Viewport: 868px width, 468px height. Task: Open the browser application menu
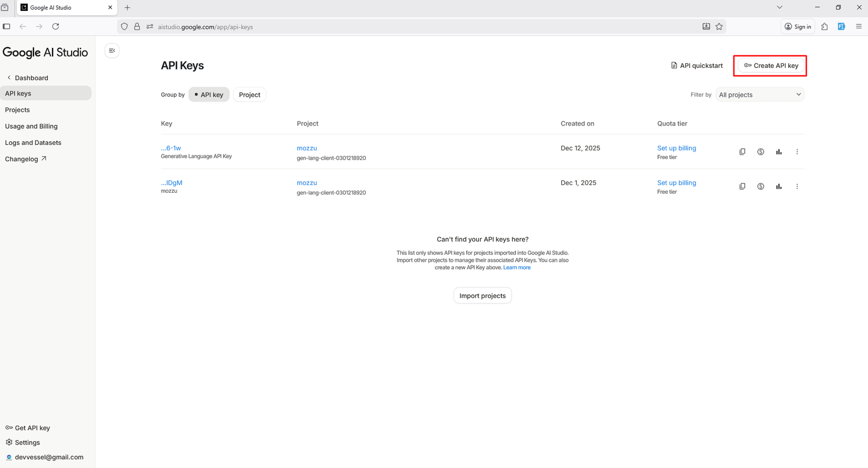[858, 27]
